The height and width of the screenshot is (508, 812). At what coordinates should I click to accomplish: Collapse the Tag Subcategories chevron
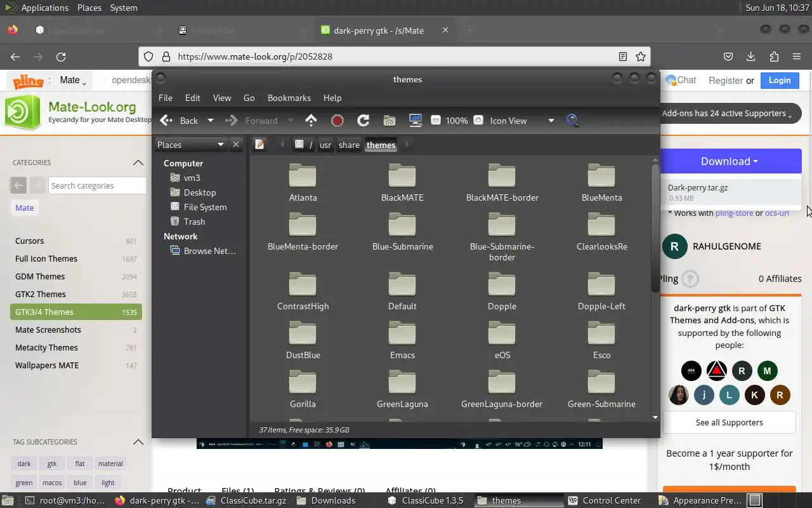coord(138,442)
